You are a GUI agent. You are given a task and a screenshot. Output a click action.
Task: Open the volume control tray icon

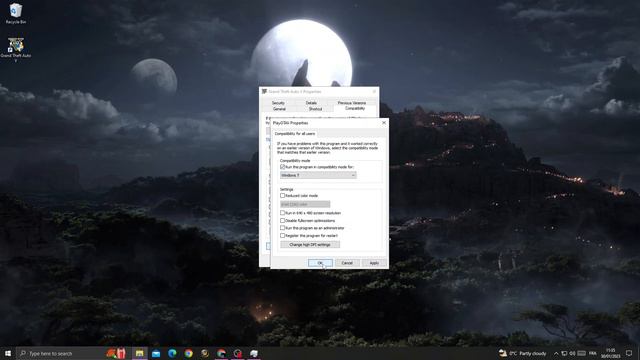coord(572,353)
